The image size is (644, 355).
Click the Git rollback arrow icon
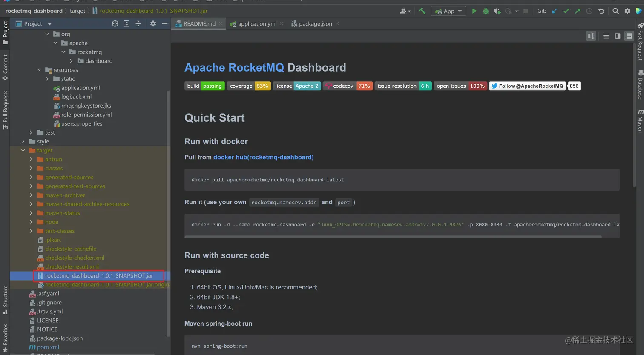click(601, 11)
